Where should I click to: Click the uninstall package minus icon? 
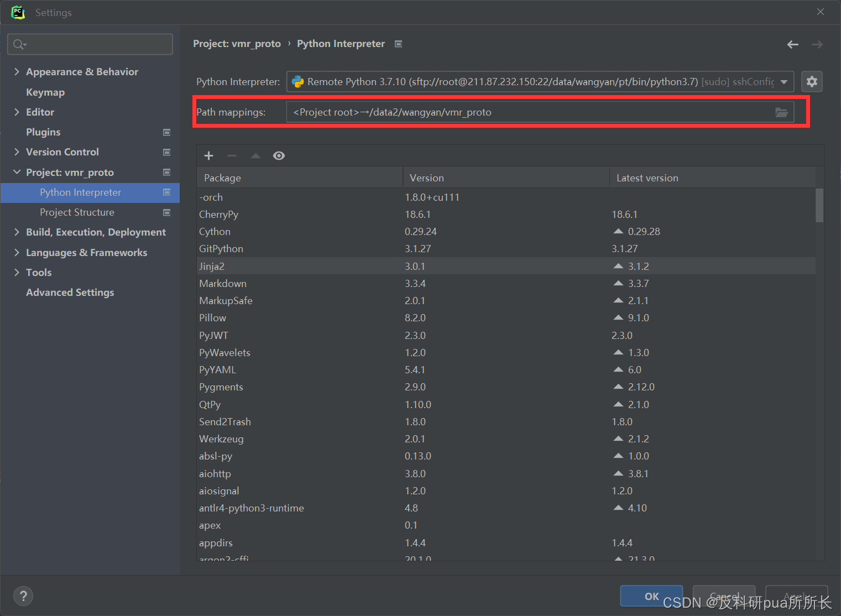click(x=232, y=156)
